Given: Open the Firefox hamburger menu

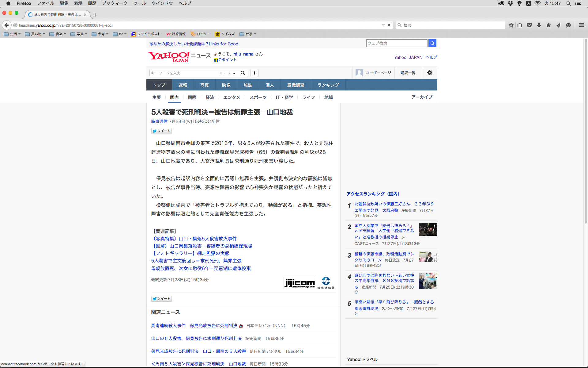Looking at the screenshot, I should (581, 25).
